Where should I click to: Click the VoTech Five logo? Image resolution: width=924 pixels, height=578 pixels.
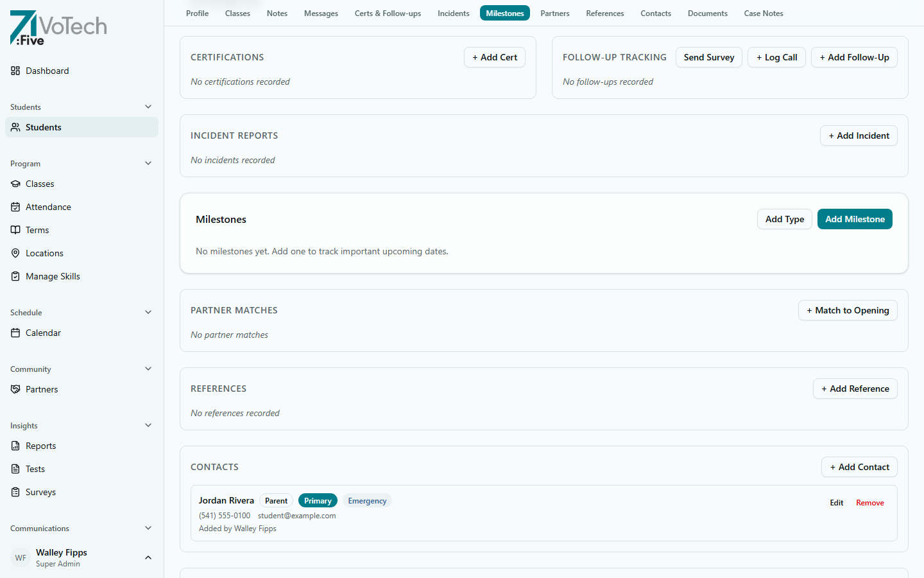[58, 28]
